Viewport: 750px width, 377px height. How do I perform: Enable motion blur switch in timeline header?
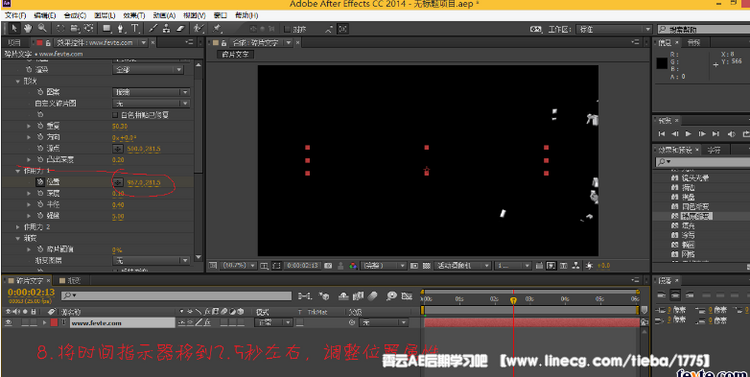[x=374, y=296]
